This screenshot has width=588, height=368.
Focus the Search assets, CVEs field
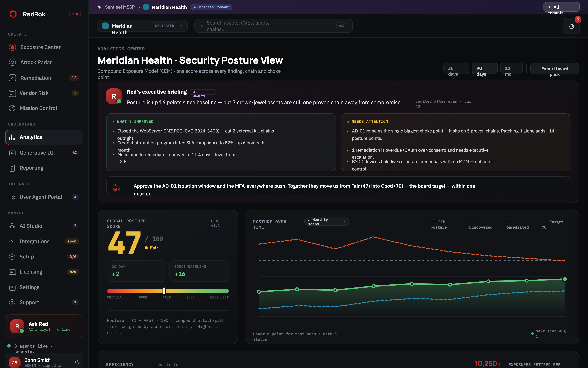(273, 26)
